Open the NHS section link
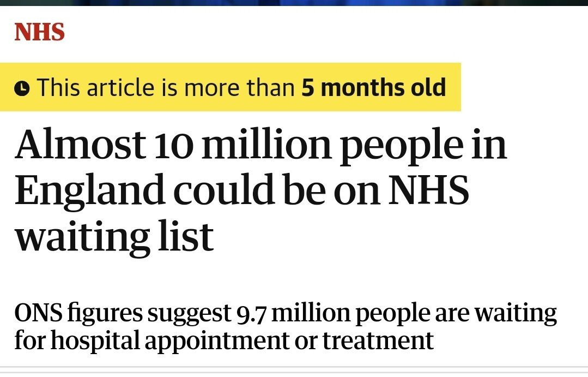 (x=39, y=33)
